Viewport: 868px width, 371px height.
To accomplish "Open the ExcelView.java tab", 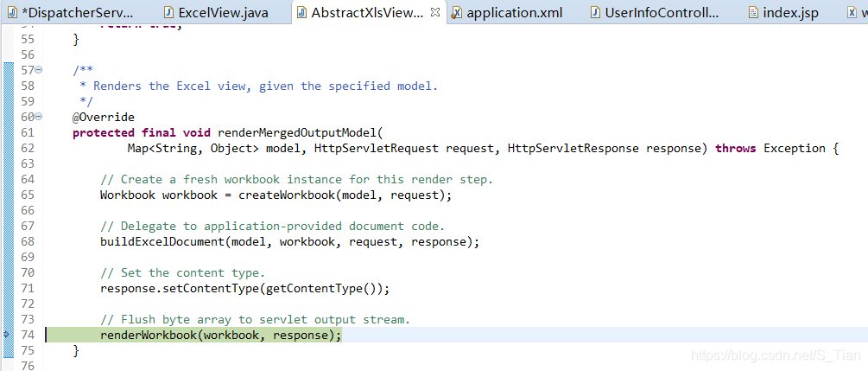I will pyautogui.click(x=217, y=12).
